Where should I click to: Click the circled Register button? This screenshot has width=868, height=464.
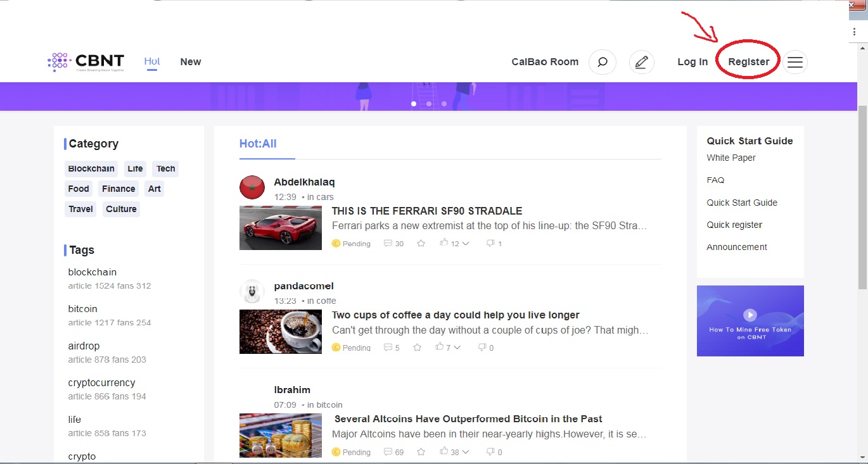[748, 61]
